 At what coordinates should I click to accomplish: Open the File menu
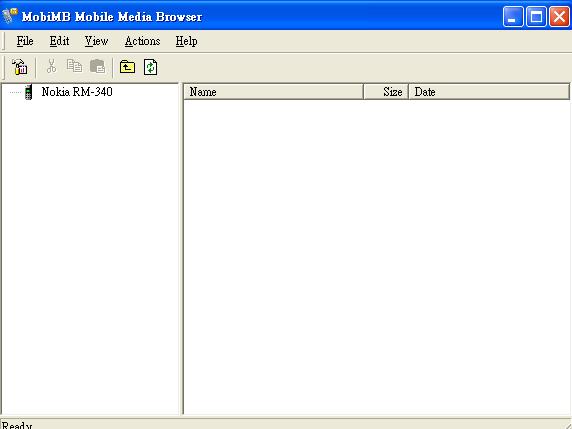pos(25,41)
